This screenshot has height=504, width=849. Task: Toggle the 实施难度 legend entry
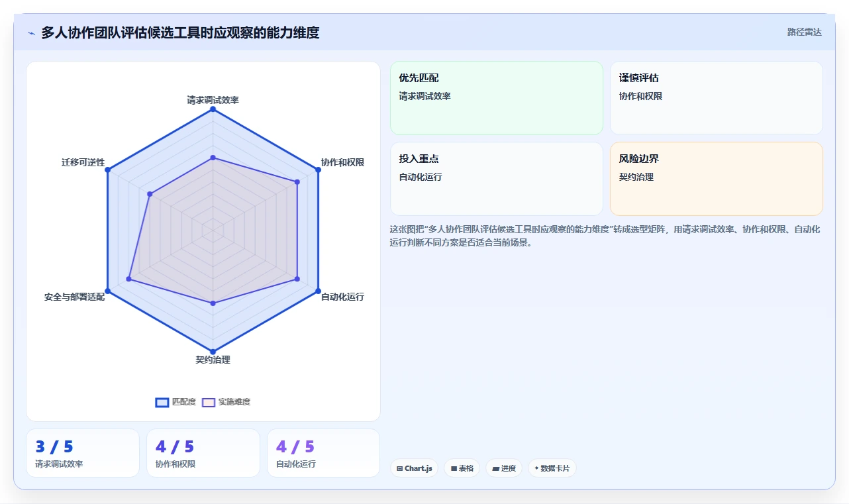pos(226,402)
